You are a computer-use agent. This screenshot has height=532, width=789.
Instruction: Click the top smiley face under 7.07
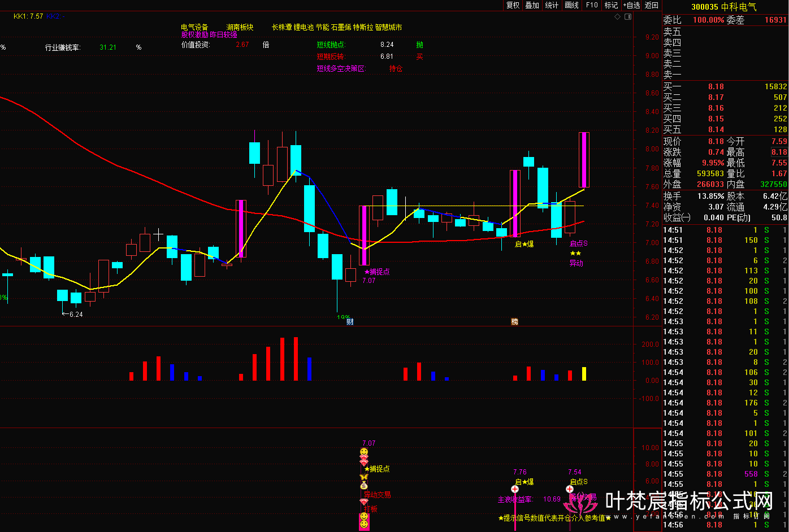click(364, 452)
